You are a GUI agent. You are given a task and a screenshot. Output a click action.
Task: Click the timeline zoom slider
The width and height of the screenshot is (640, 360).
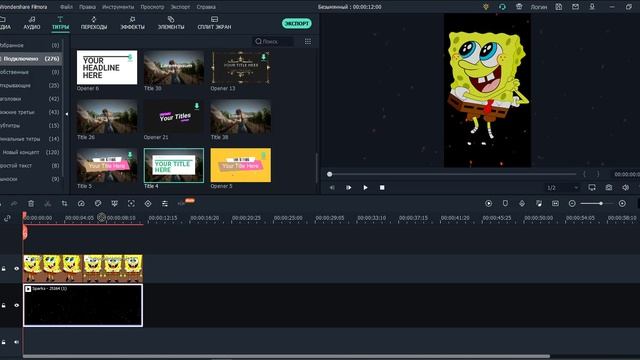pos(597,203)
